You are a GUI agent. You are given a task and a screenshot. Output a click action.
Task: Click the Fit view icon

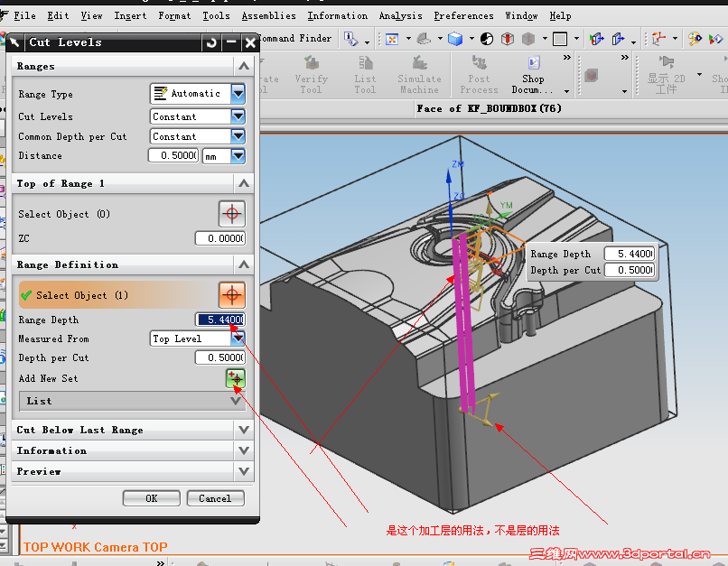392,39
